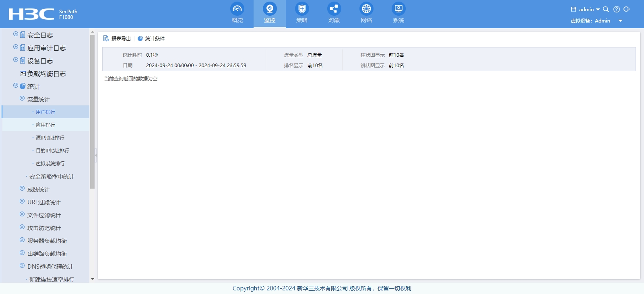The image size is (644, 294).
Task: Open the 概览 overview tab
Action: tap(237, 14)
